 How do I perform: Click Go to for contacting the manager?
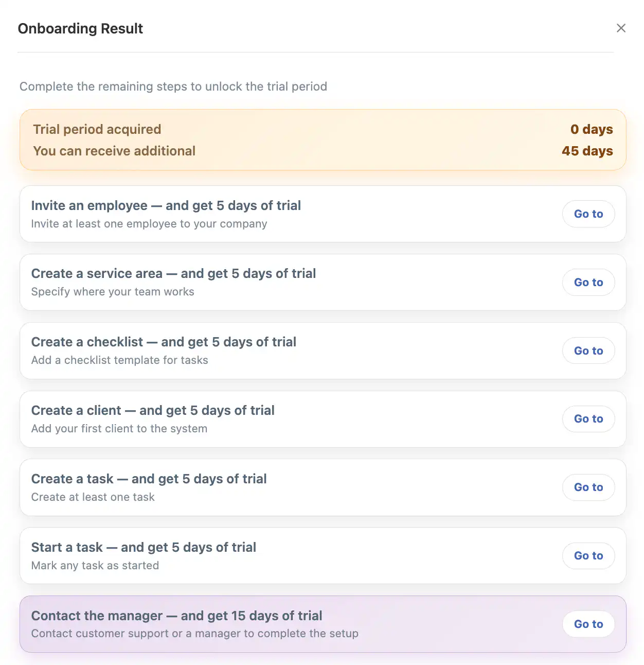click(x=588, y=624)
